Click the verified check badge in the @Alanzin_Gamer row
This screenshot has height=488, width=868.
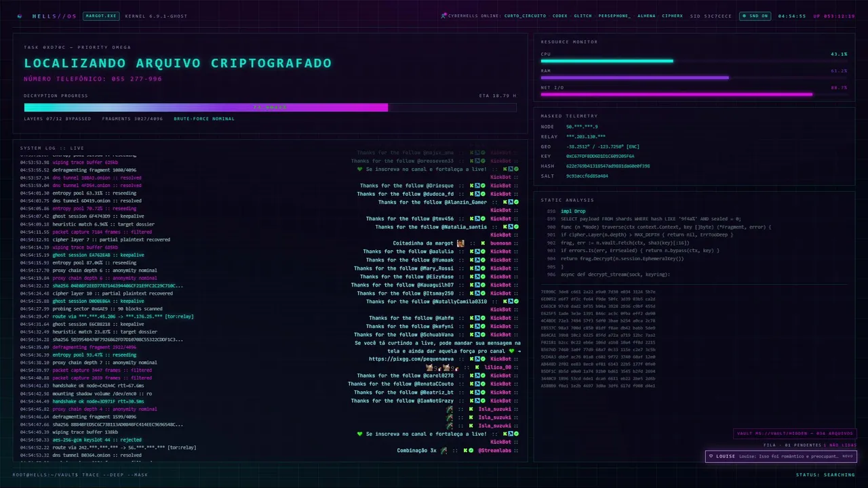(516, 202)
